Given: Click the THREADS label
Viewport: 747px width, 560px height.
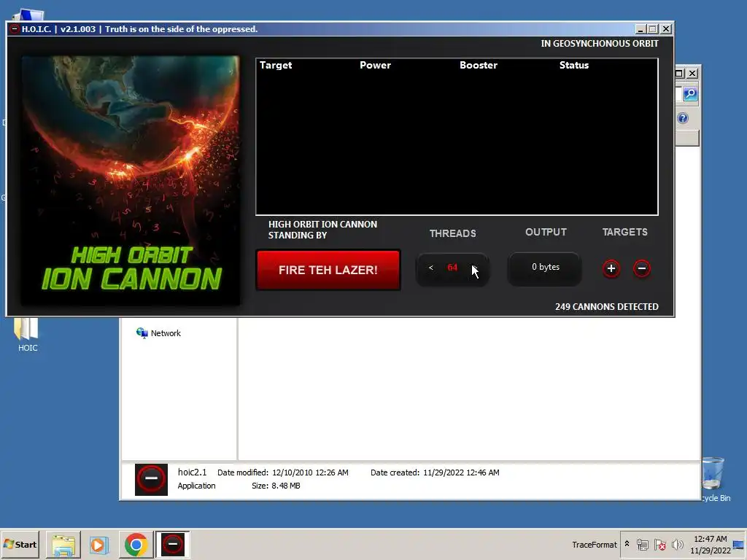Looking at the screenshot, I should coord(452,233).
